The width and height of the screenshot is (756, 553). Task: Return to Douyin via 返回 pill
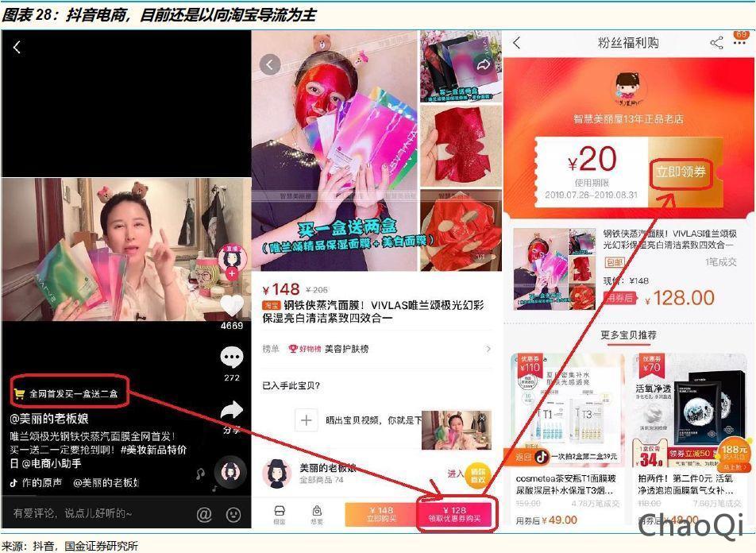[x=527, y=456]
